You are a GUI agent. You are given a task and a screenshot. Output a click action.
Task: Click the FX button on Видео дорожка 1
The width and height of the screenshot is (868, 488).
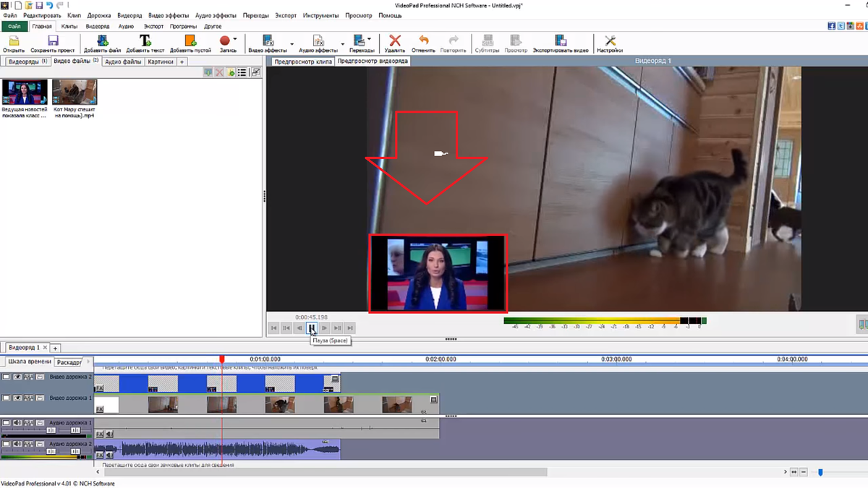point(100,409)
